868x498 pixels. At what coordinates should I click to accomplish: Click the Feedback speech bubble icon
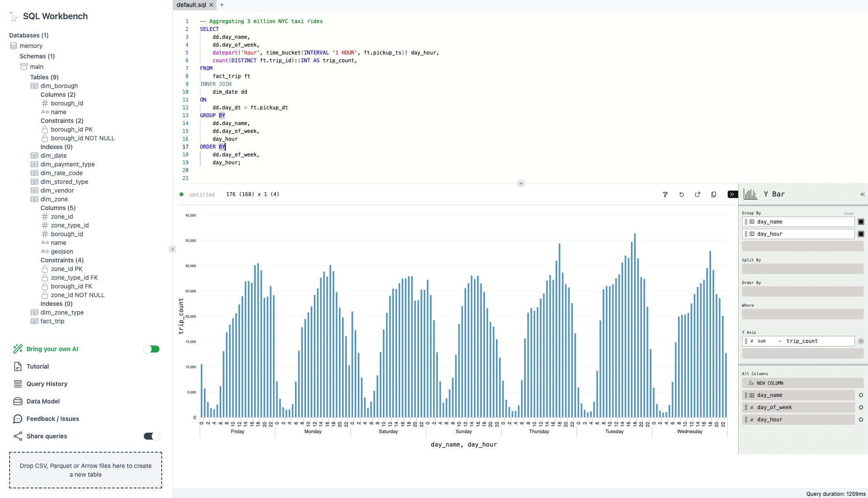click(x=18, y=419)
